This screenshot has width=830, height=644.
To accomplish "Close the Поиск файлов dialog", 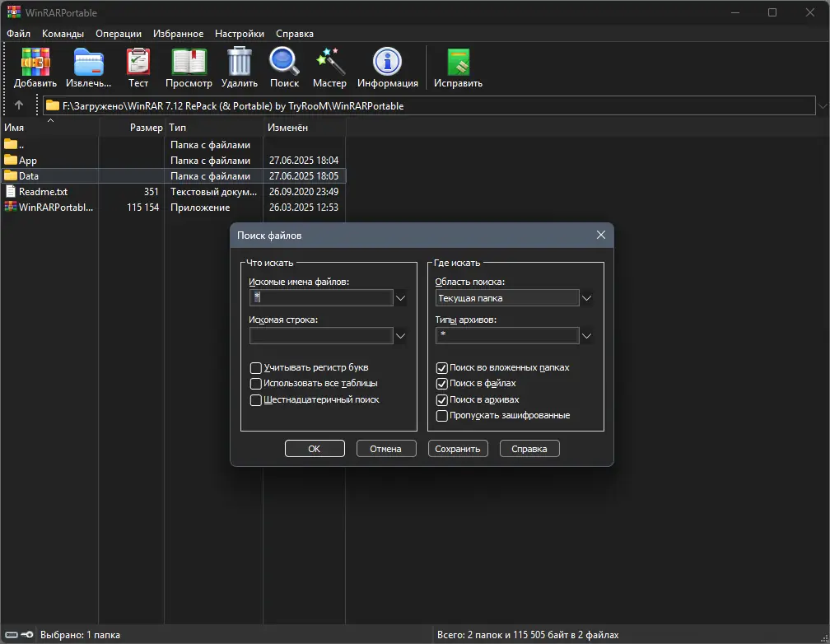I will 601,235.
